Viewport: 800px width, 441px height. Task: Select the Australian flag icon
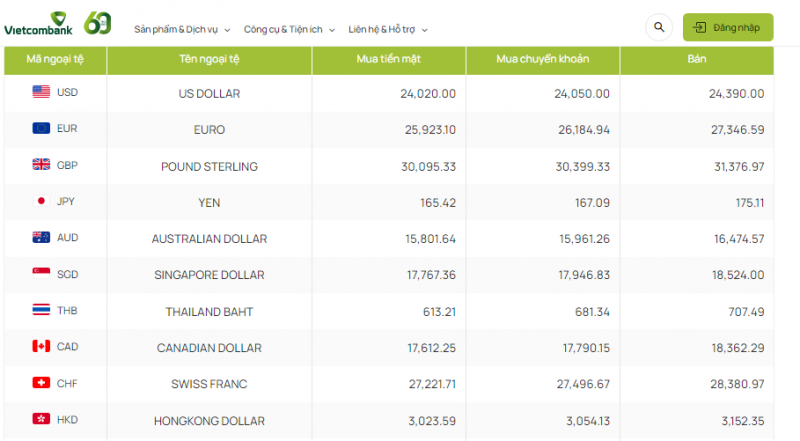(41, 238)
